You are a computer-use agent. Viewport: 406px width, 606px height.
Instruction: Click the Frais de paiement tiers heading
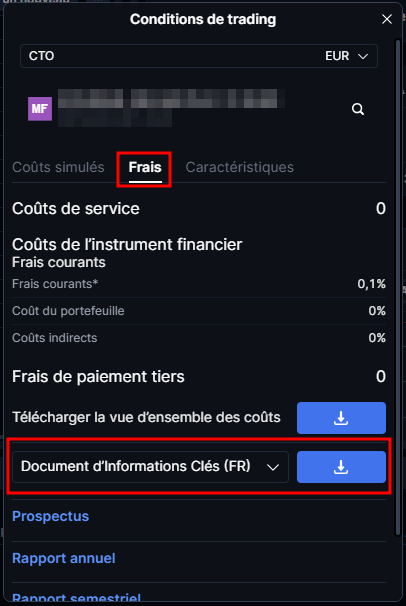click(x=98, y=376)
